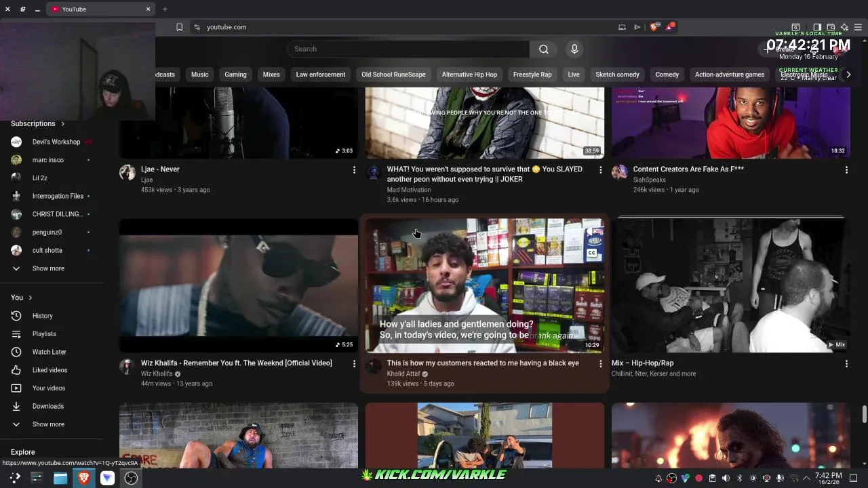Toggle microphone mute in the system tray
Image resolution: width=868 pixels, height=488 pixels.
[x=780, y=479]
